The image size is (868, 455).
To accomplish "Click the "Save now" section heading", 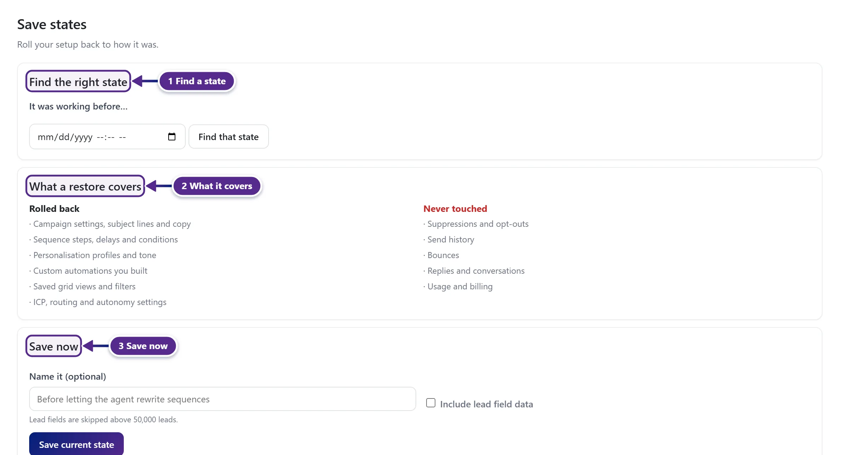I will [54, 346].
